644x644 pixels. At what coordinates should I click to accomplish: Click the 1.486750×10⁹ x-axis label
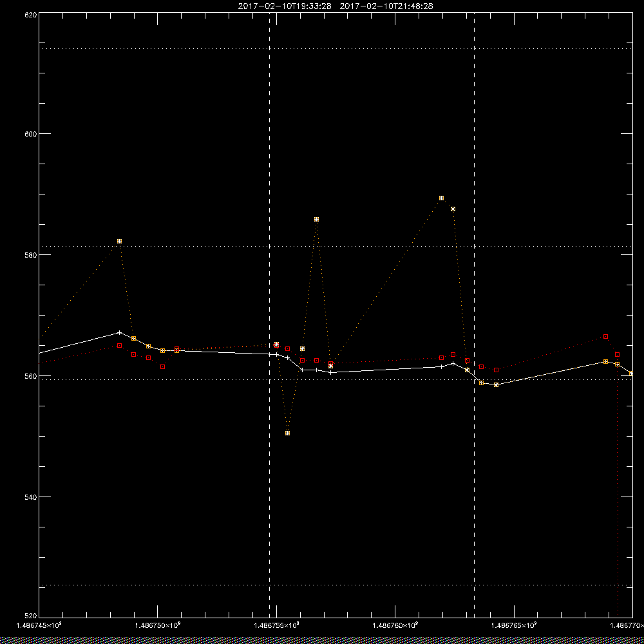pos(158,625)
